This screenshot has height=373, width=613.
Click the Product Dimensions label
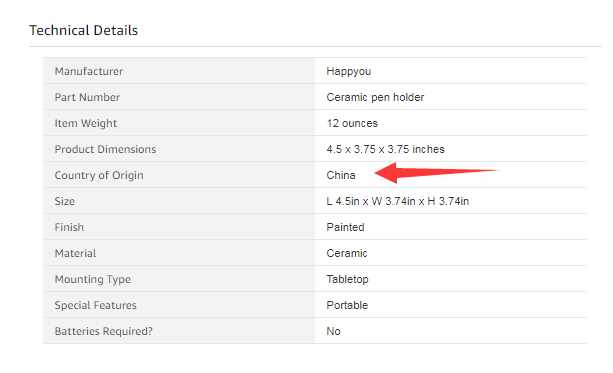coord(105,149)
